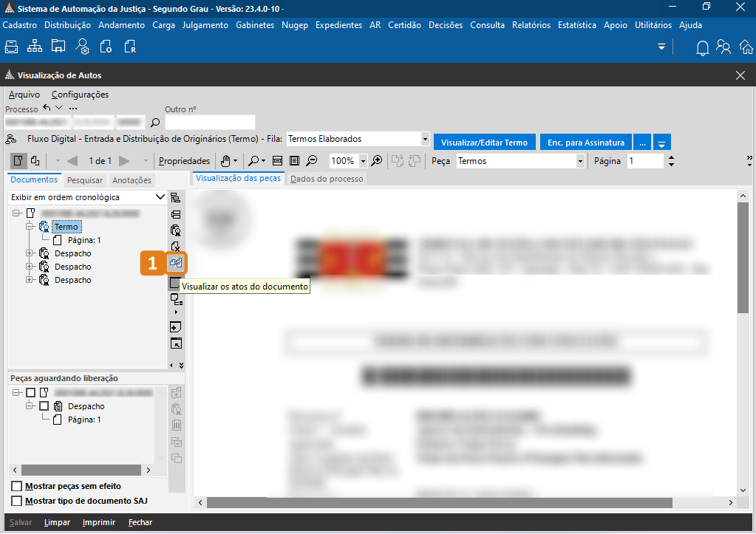Click the fit width icon in the viewer toolbar
The width and height of the screenshot is (756, 534).
(x=277, y=161)
